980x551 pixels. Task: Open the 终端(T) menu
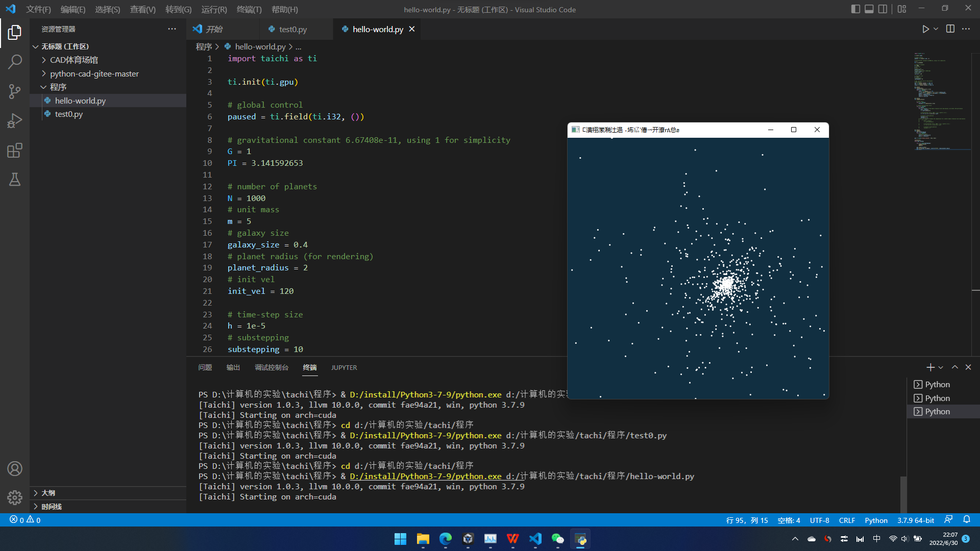click(x=249, y=9)
